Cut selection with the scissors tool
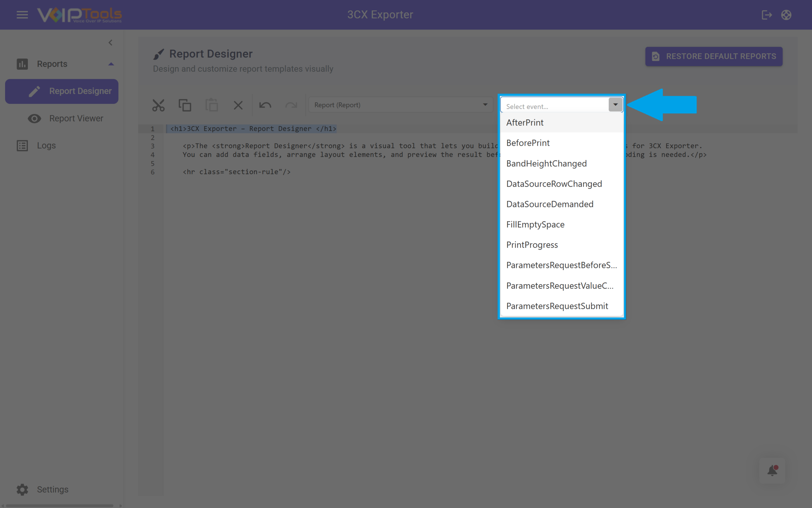The height and width of the screenshot is (508, 812). tap(158, 105)
